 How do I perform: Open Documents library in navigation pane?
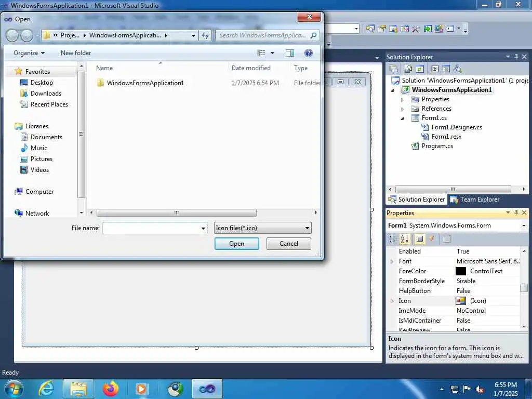pyautogui.click(x=46, y=137)
